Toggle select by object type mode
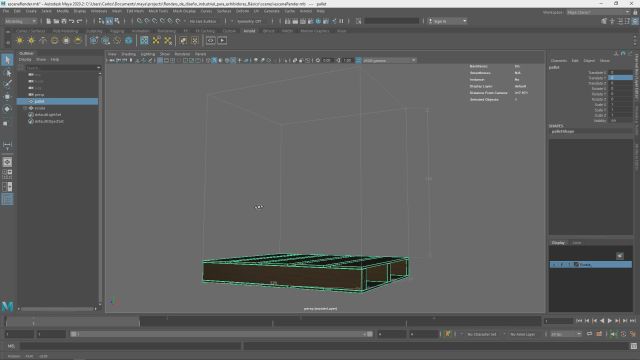 click(x=109, y=21)
